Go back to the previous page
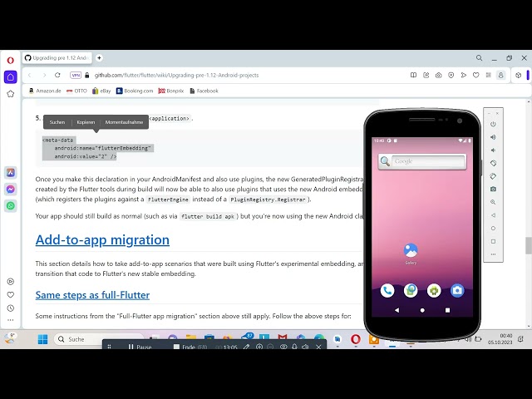Image resolution: width=532 pixels, height=399 pixels. 30,75
